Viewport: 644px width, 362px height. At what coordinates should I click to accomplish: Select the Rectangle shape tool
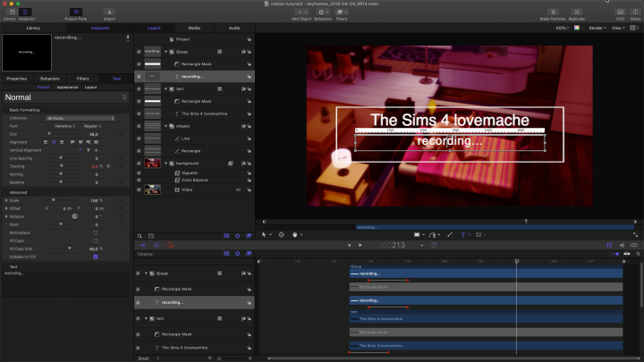tap(417, 235)
